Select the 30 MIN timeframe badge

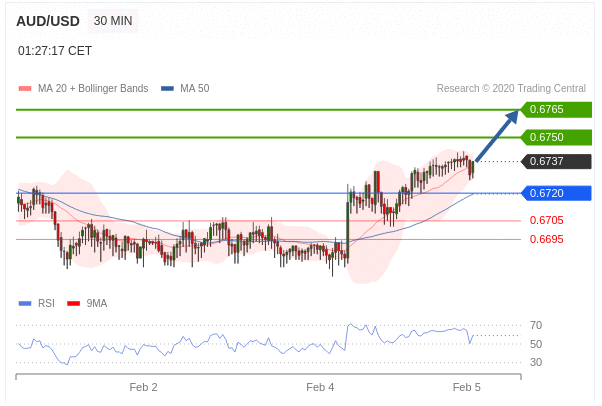pyautogui.click(x=113, y=21)
